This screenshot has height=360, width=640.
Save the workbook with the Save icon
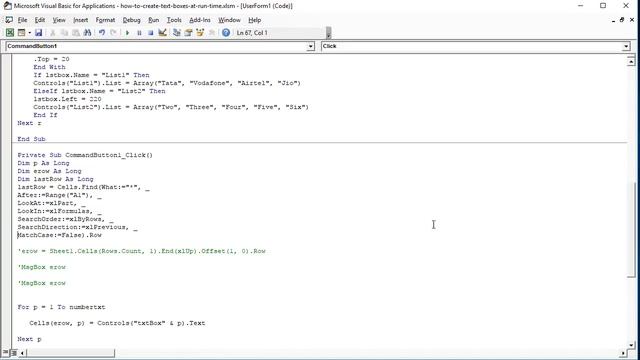tap(38, 33)
